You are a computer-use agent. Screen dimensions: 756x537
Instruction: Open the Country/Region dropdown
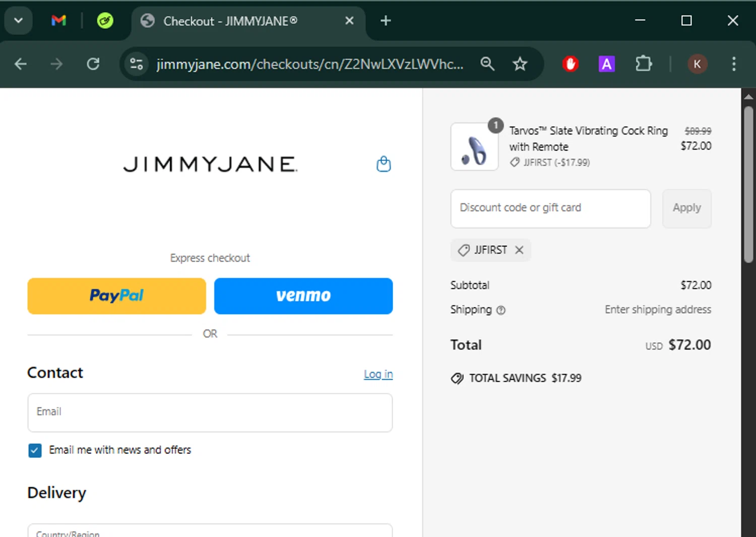210,530
